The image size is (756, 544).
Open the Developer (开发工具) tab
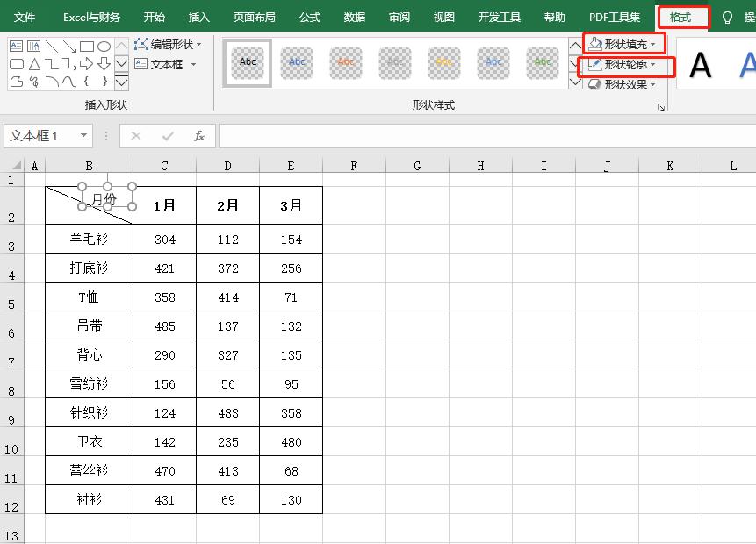[x=499, y=18]
